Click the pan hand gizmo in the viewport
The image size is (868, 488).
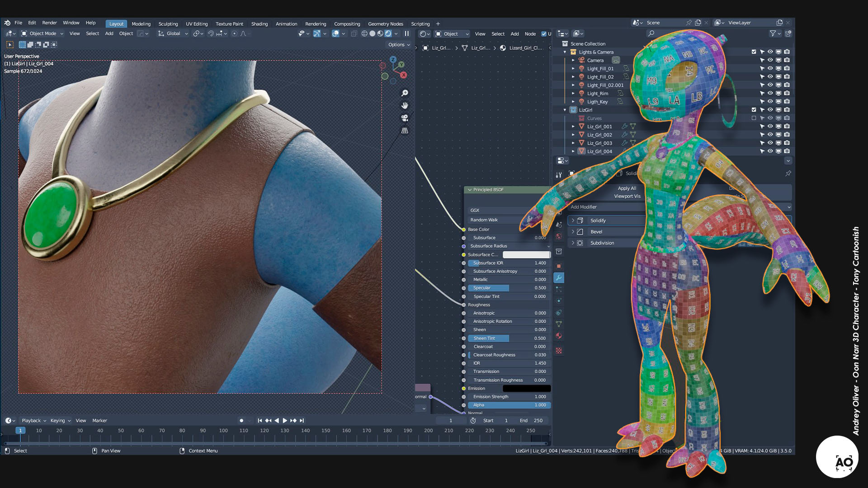click(405, 105)
